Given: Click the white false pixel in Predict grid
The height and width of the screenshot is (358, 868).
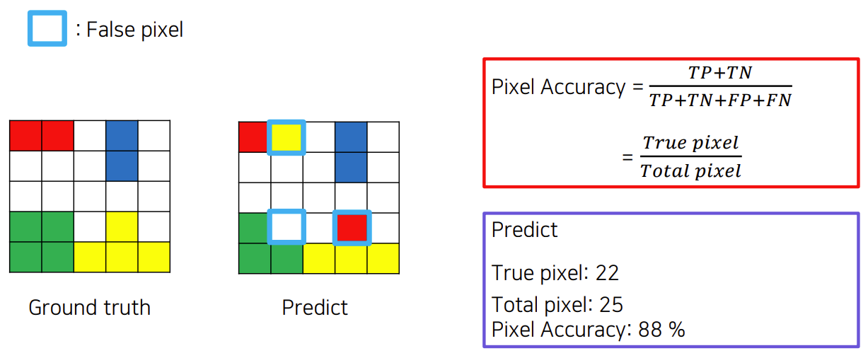Looking at the screenshot, I should tap(287, 227).
